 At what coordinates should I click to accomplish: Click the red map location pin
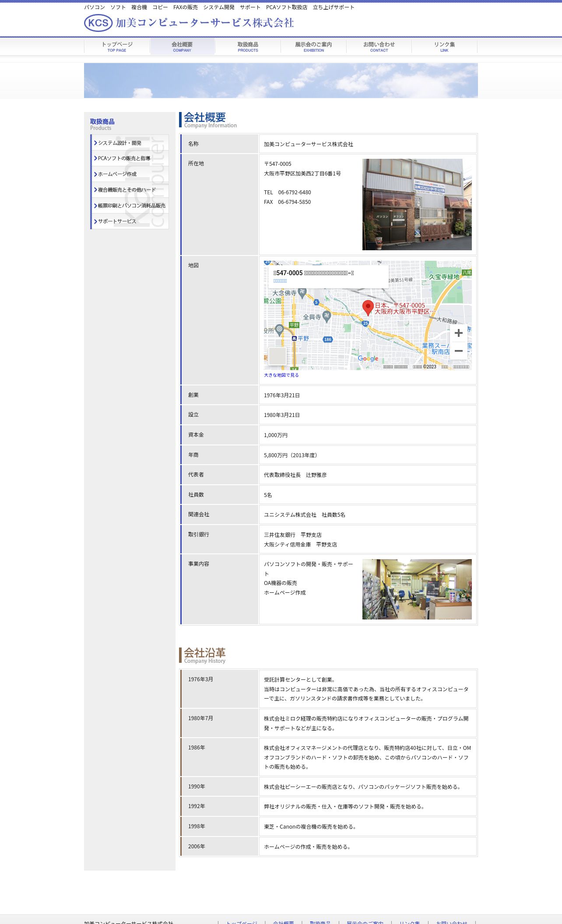[x=368, y=308]
